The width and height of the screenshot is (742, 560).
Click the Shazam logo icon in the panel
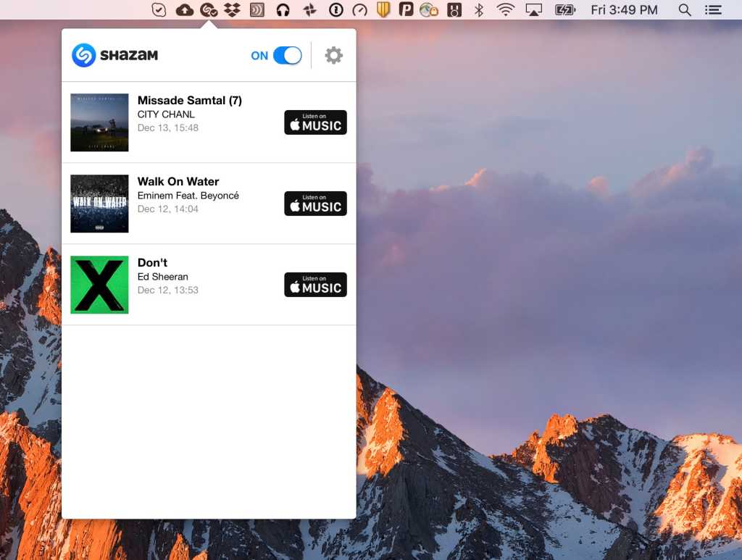tap(84, 55)
